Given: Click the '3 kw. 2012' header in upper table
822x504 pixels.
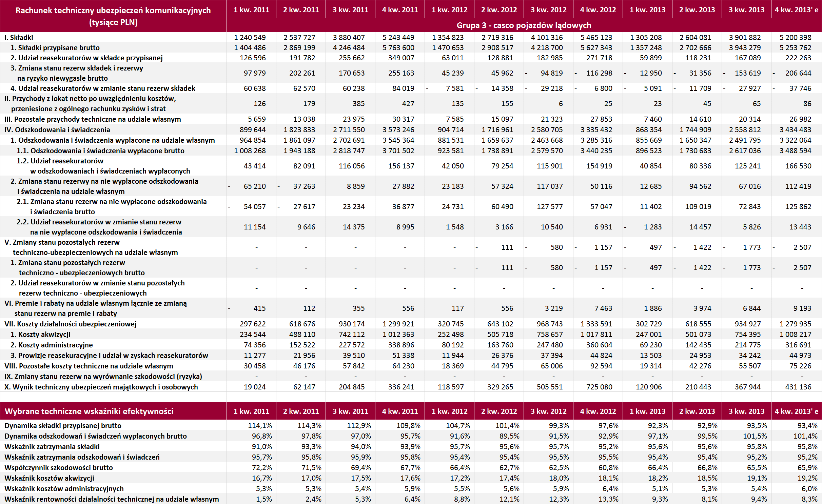Looking at the screenshot, I should [x=548, y=9].
